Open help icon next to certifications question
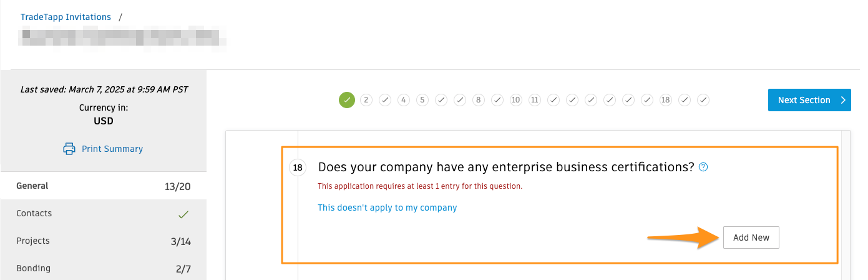Image resolution: width=868 pixels, height=280 pixels. (x=703, y=167)
